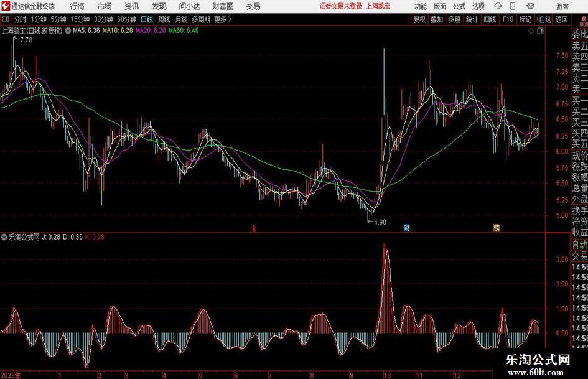Click the 叠加 overlay button
The height and width of the screenshot is (379, 588).
click(437, 19)
